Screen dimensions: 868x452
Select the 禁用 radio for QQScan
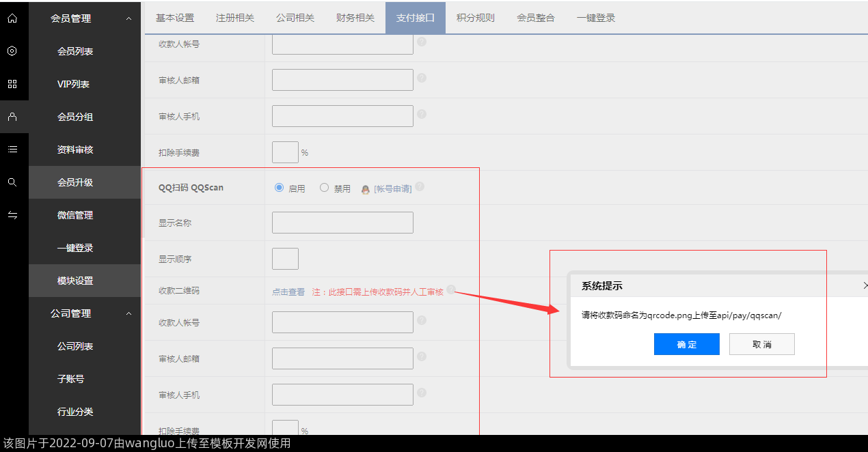pyautogui.click(x=324, y=188)
